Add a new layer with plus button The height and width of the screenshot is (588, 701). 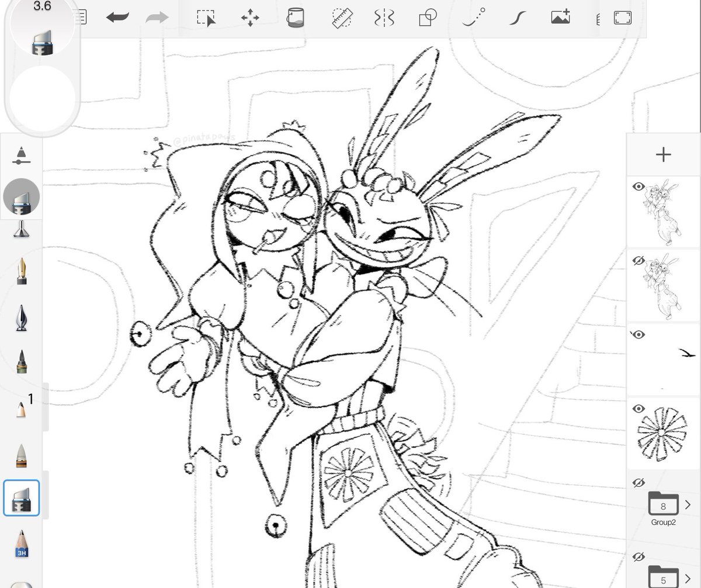[x=663, y=154]
